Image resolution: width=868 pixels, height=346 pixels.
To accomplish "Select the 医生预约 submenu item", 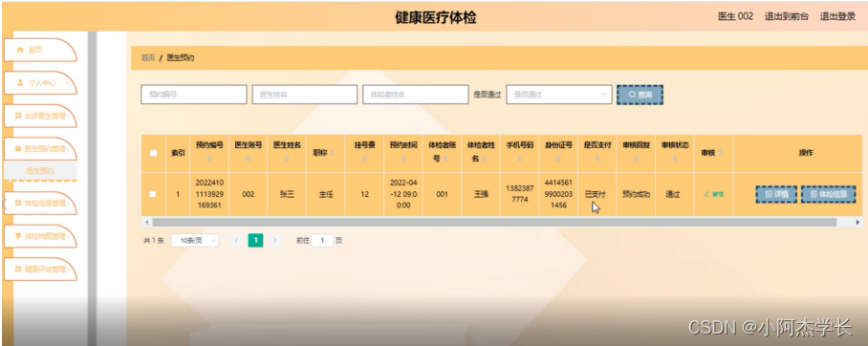I will click(40, 170).
